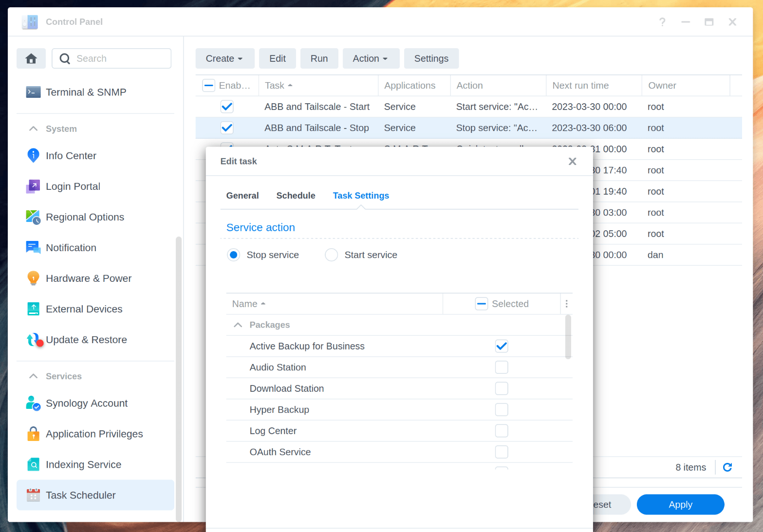Toggle enabled for ABB Tailscale Start task
Viewport: 763px width, 532px height.
(x=227, y=107)
